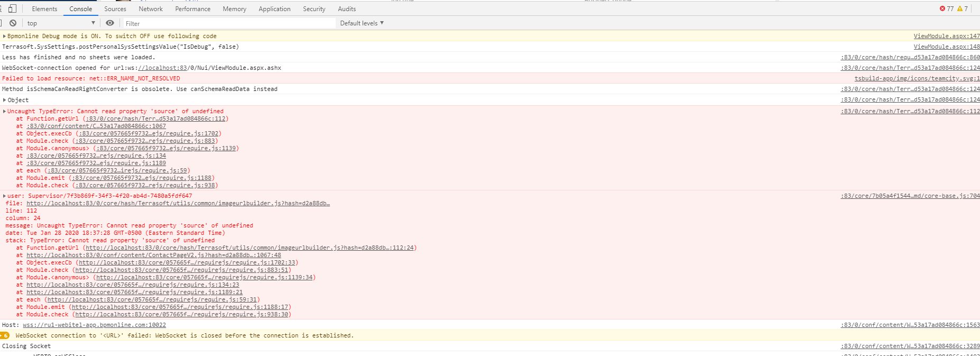
Task: Open the Function.getUrl Terr…d53a17ad084866c:112 link
Action: tap(156, 118)
